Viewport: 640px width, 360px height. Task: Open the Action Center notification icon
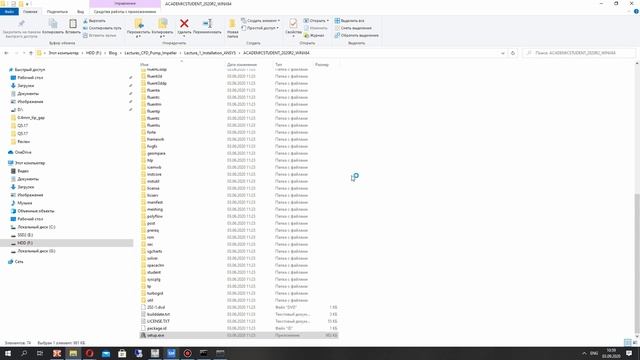pyautogui.click(x=629, y=353)
